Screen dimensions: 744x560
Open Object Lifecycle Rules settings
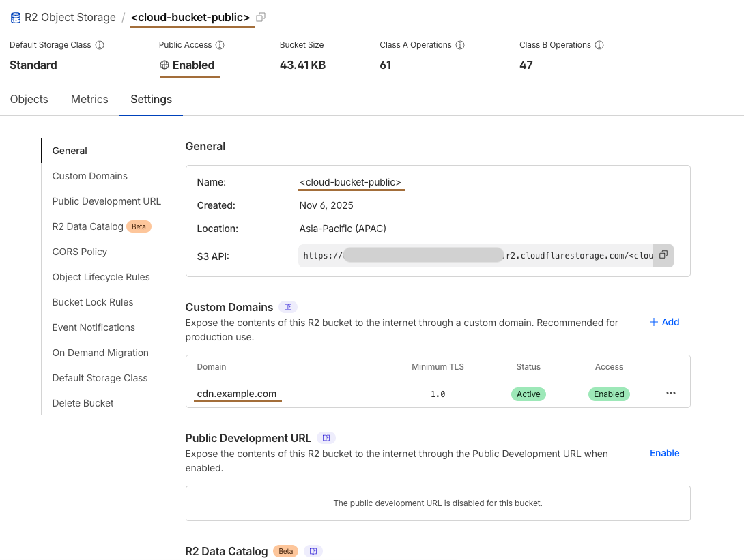click(100, 277)
